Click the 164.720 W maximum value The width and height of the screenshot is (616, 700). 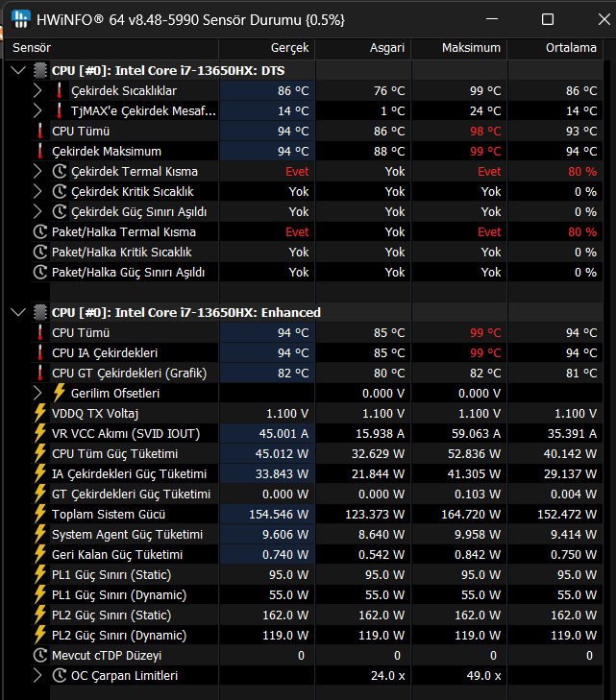(x=471, y=515)
